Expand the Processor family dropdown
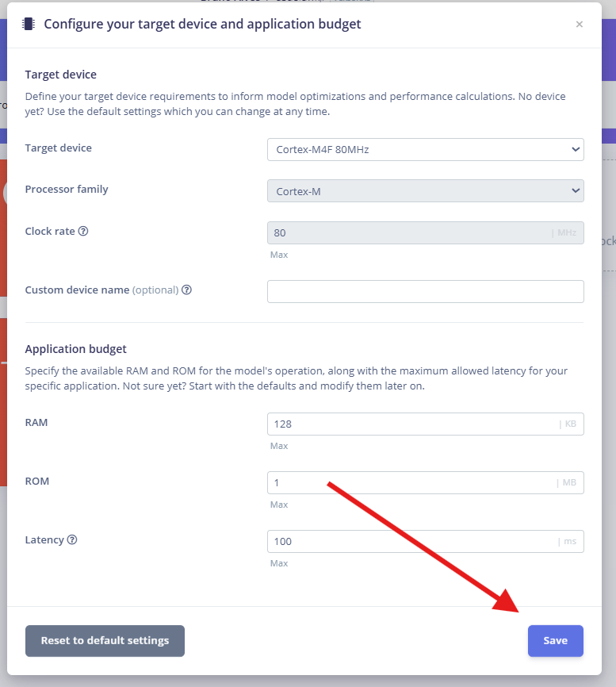Screen dimensions: 616x687 [x=425, y=191]
